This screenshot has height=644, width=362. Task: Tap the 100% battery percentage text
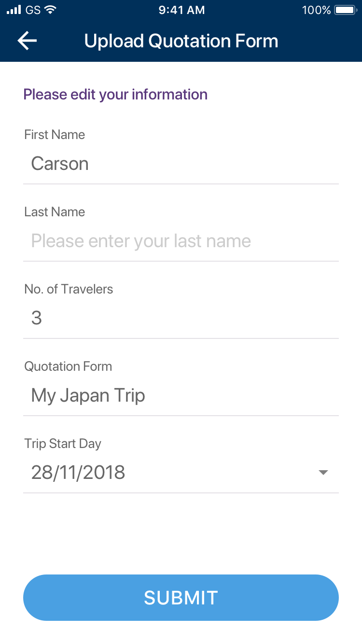tap(316, 10)
